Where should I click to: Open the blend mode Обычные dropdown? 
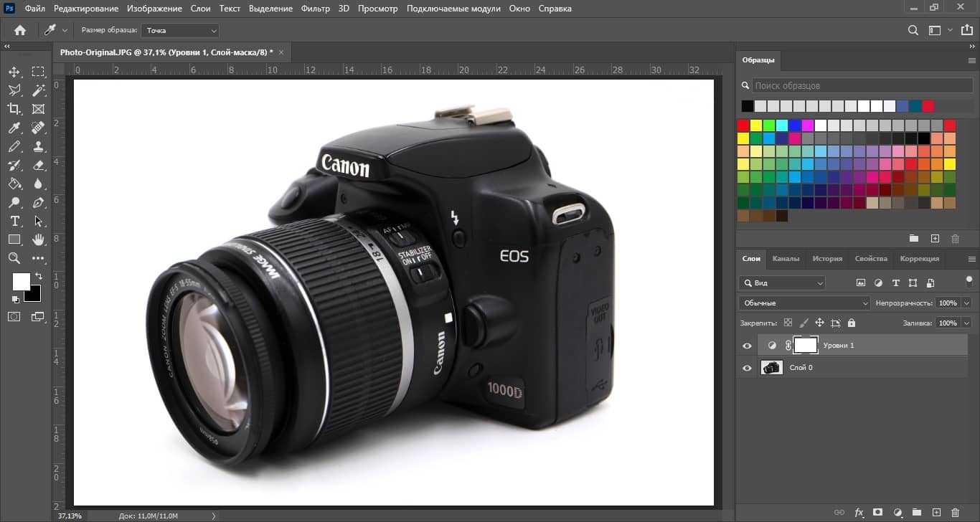pos(804,303)
